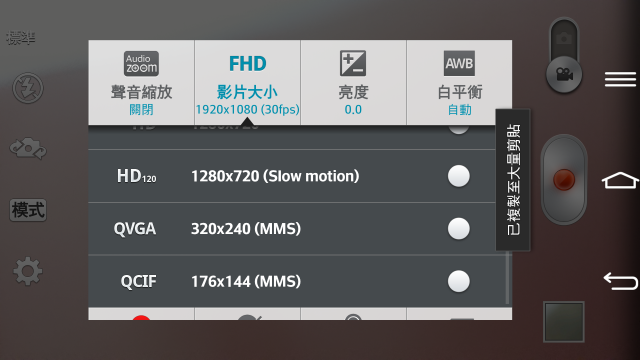The width and height of the screenshot is (640, 360).
Task: Tap the Android back arrow
Action: click(620, 281)
